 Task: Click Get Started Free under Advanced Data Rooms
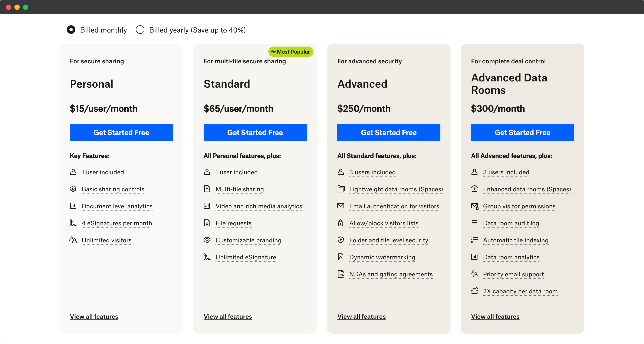[522, 132]
